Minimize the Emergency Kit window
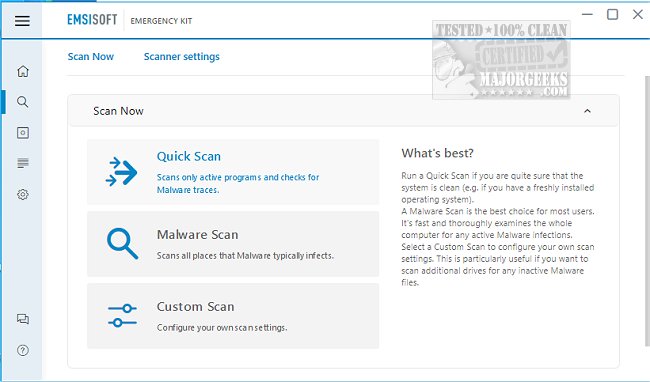 [587, 15]
